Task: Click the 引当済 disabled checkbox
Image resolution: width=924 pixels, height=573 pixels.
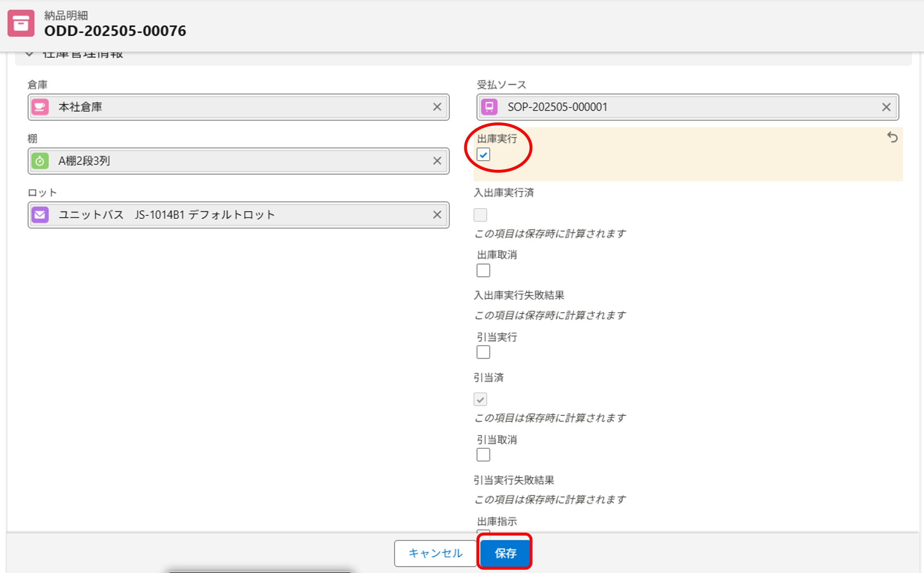Action: coord(481,399)
